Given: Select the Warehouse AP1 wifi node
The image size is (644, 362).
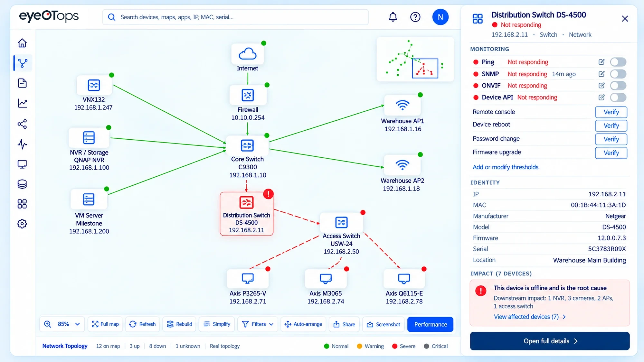Looking at the screenshot, I should tap(402, 105).
